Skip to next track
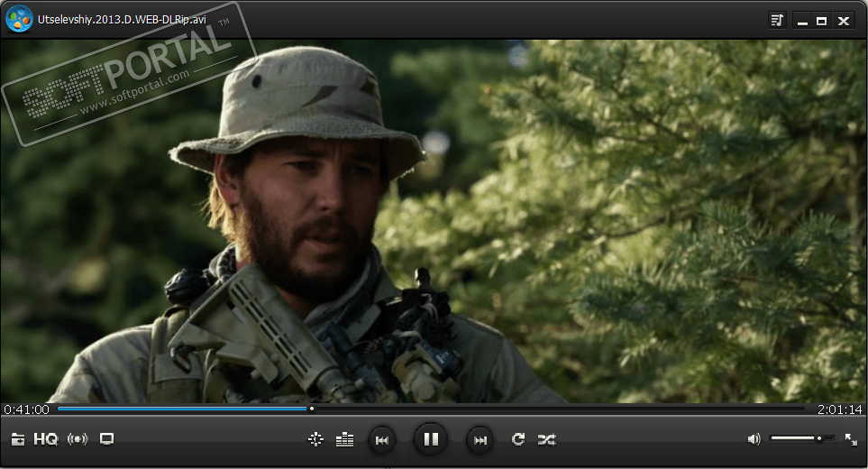Screen dimensions: 868x469 480,440
